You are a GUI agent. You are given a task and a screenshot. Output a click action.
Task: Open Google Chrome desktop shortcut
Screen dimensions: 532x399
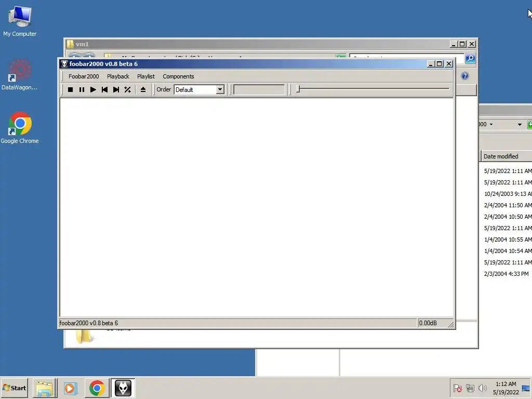point(20,128)
